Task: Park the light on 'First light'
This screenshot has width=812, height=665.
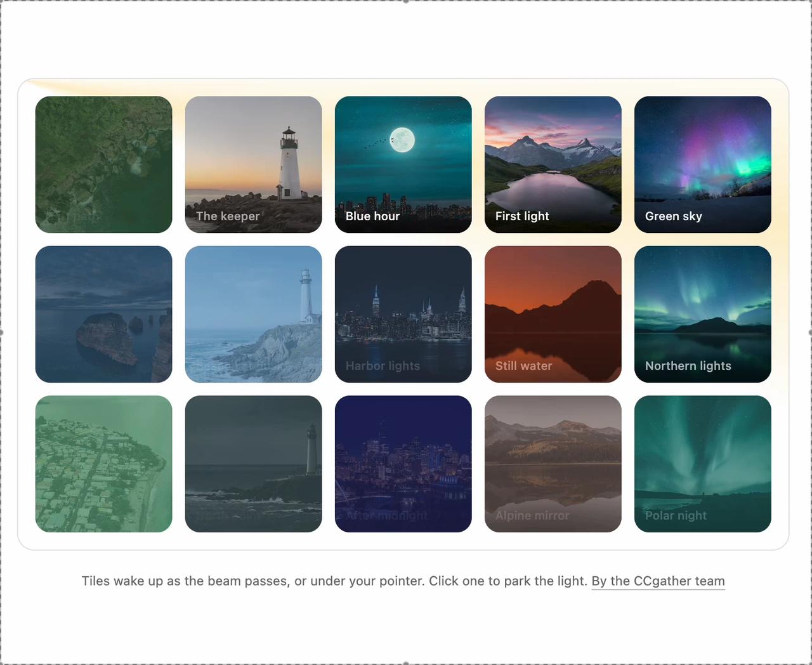Action: pyautogui.click(x=553, y=164)
